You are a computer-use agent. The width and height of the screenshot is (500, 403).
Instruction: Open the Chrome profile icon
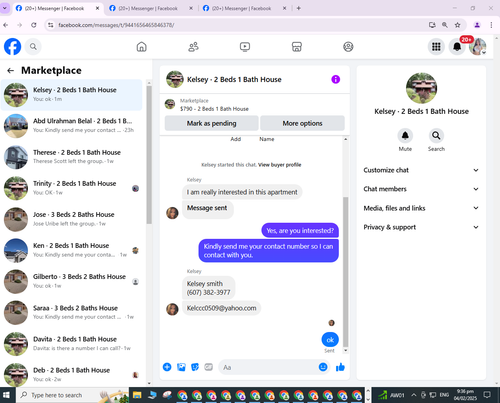(x=477, y=25)
